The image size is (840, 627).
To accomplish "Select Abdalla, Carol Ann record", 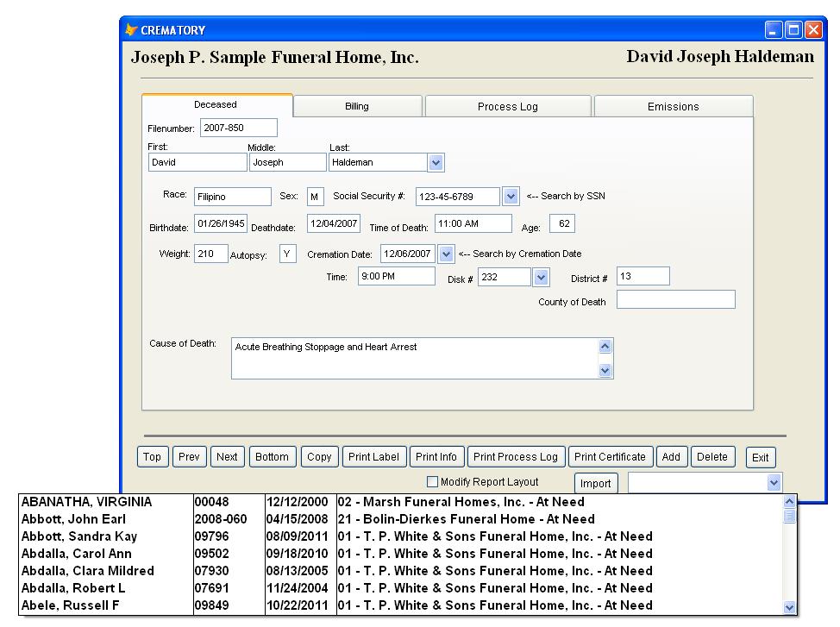I will tap(401, 554).
